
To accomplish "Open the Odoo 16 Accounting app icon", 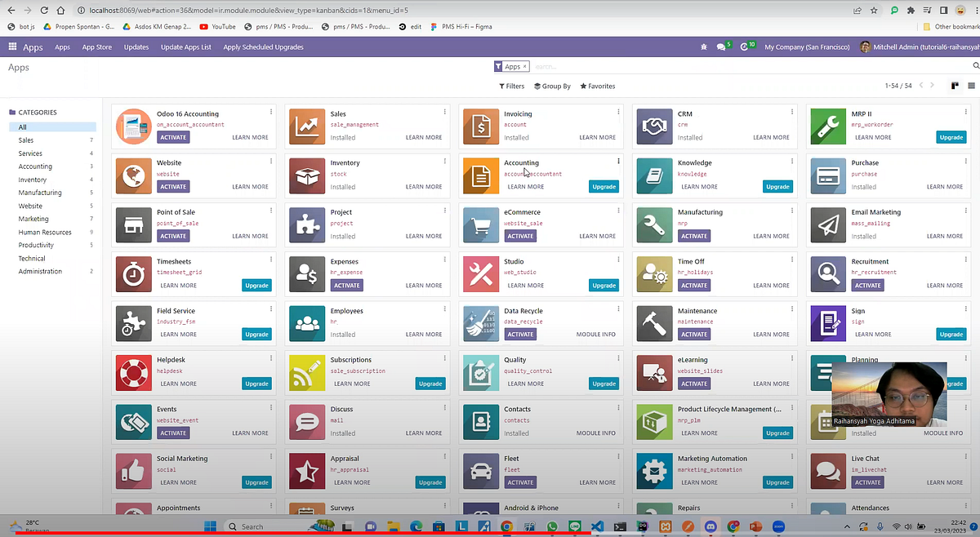I will coord(133,126).
